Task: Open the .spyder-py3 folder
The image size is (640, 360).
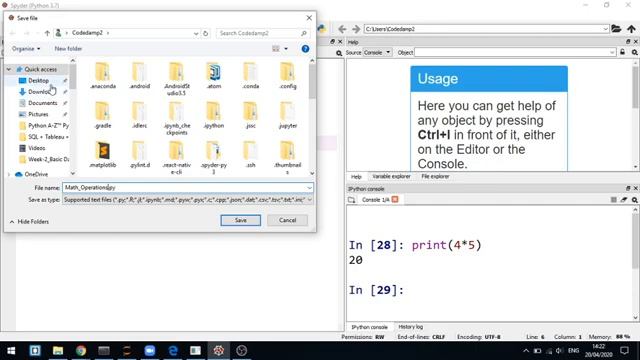Action: (x=213, y=158)
